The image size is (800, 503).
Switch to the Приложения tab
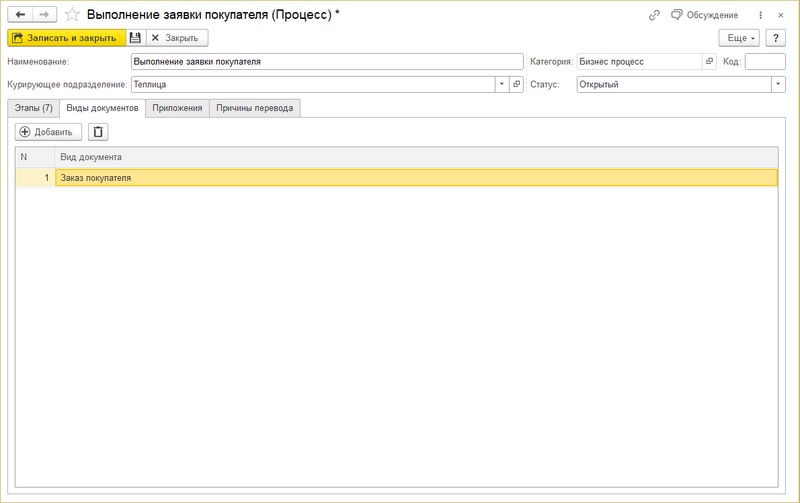tap(177, 108)
